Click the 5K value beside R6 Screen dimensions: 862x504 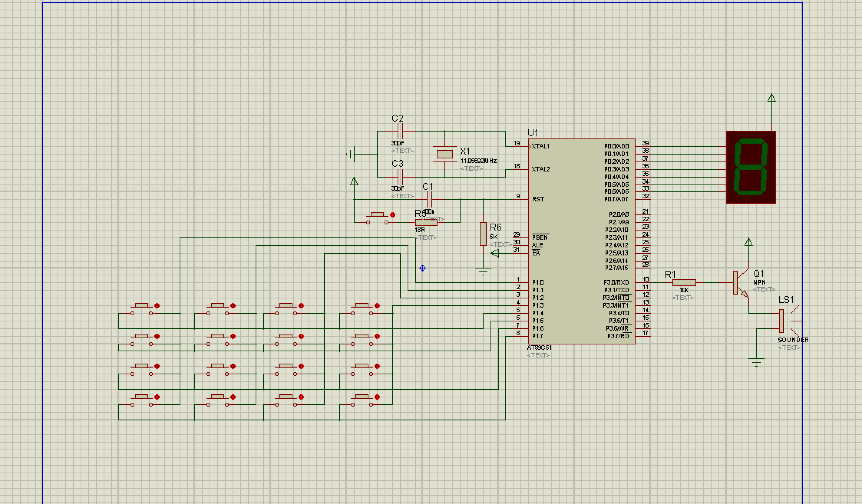click(x=494, y=237)
